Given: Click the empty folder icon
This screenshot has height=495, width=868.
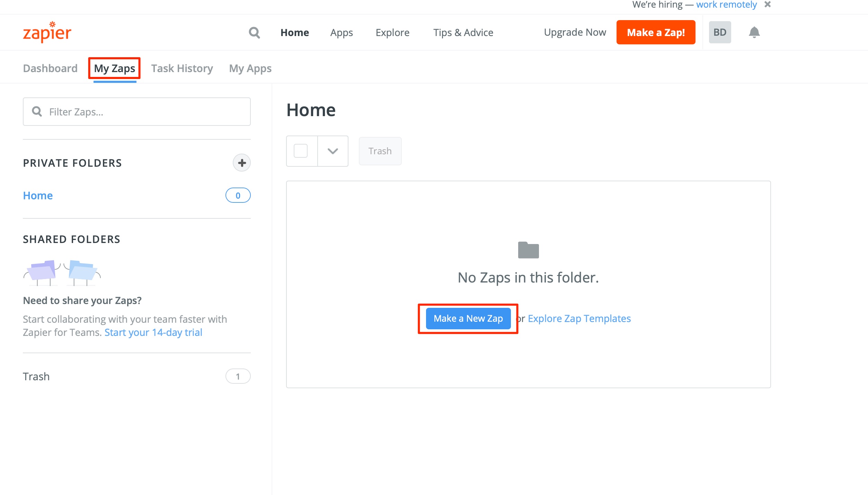Looking at the screenshot, I should coord(528,250).
